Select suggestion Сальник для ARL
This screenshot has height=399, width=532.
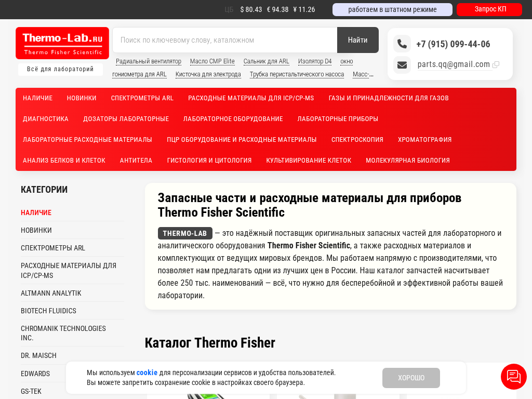[267, 61]
